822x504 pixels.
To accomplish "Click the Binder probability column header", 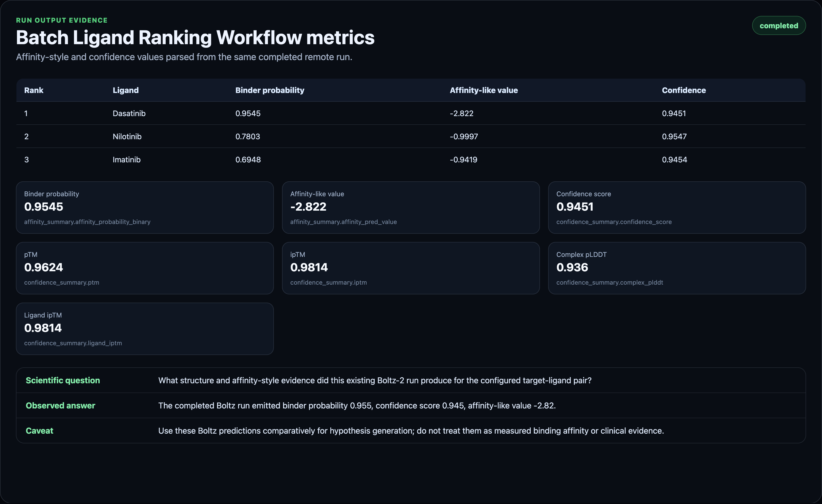I will pos(269,90).
